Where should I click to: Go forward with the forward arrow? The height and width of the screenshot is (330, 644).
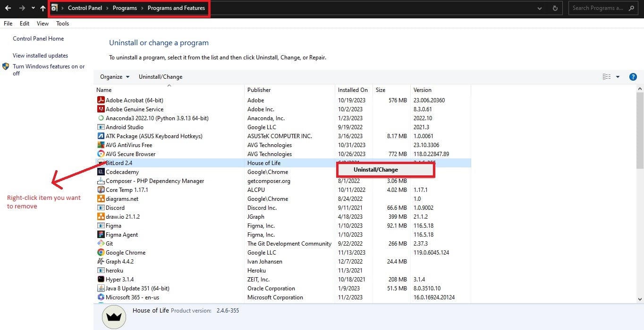(x=22, y=8)
